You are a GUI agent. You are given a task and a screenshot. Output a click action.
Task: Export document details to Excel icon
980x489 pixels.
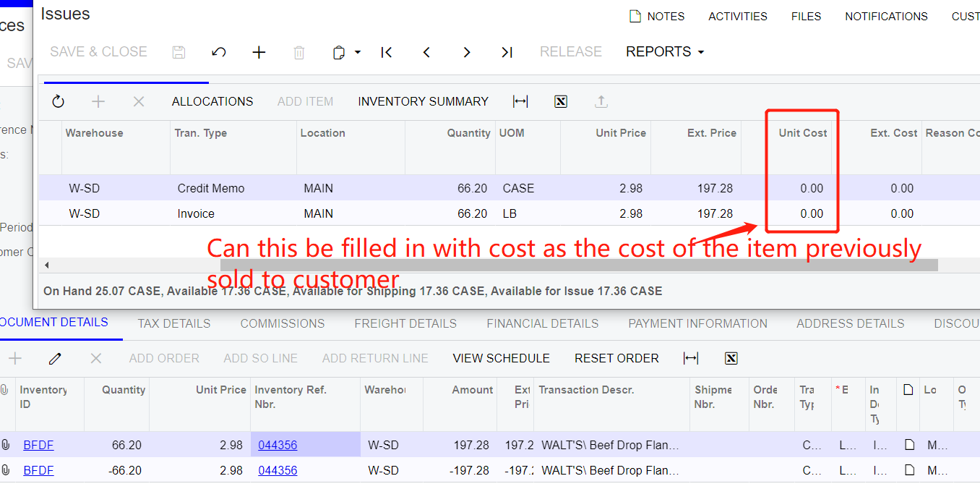[731, 359]
